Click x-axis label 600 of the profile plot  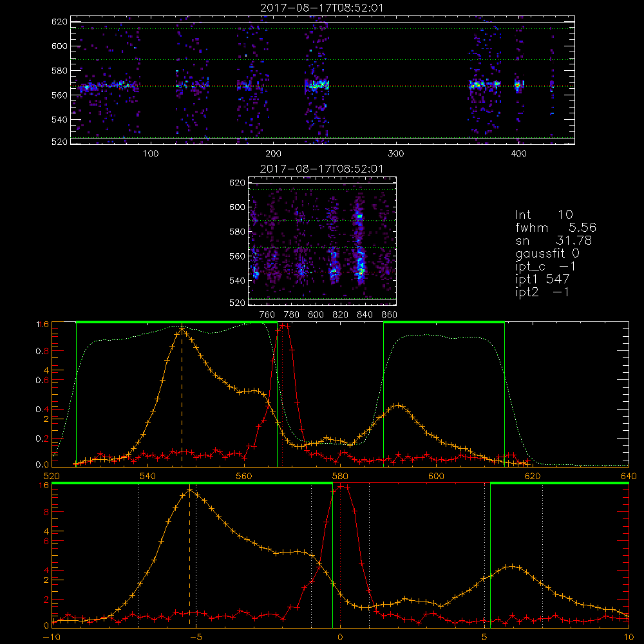[436, 476]
